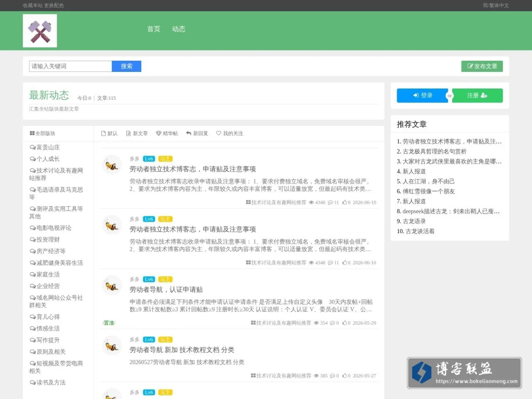
Task: Open the 减肥健身美容生活 board
Action: pos(56,263)
